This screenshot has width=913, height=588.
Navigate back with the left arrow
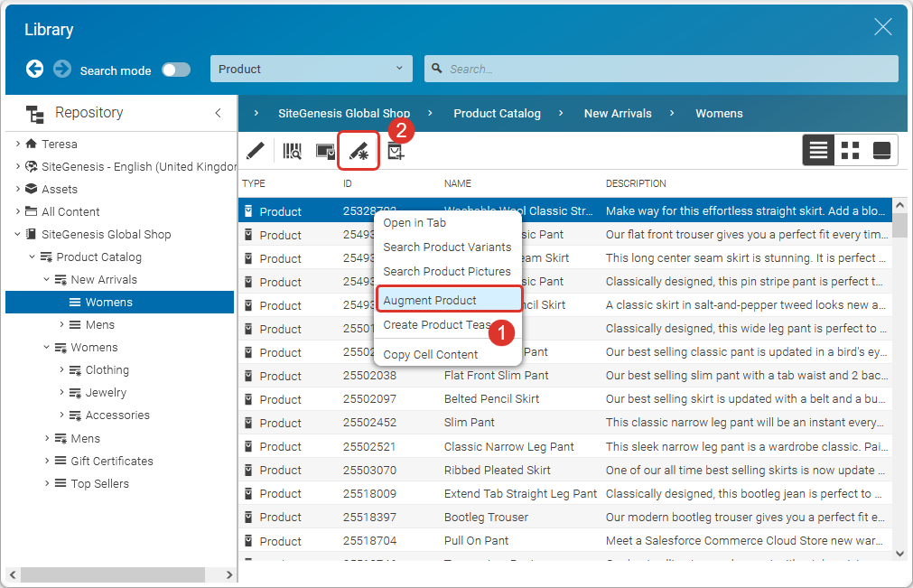point(35,69)
